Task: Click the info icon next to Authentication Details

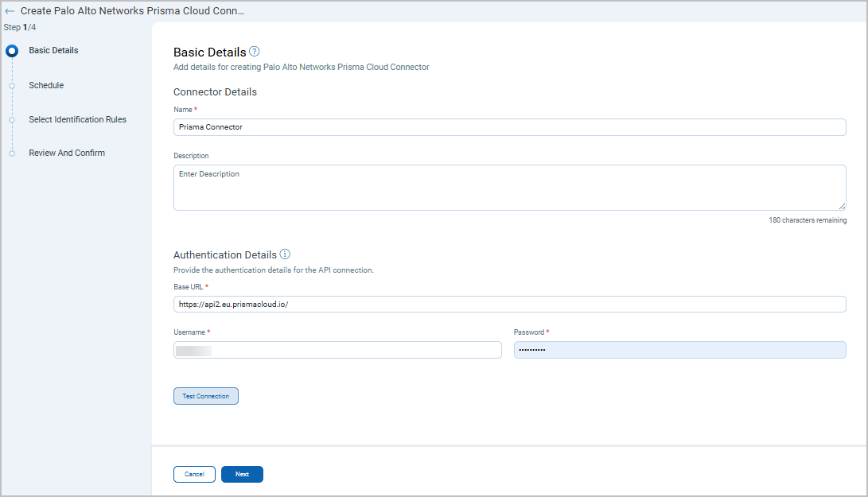Action: pyautogui.click(x=285, y=254)
